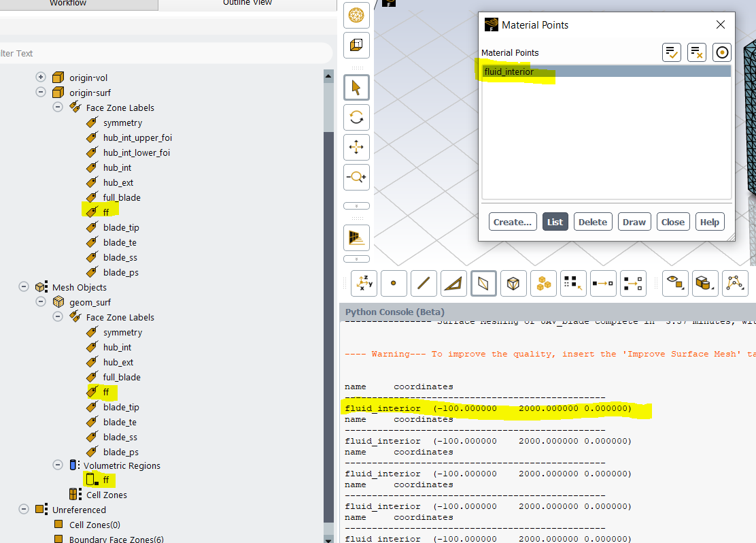Choose the pan view tool
756x543 pixels.
point(356,147)
